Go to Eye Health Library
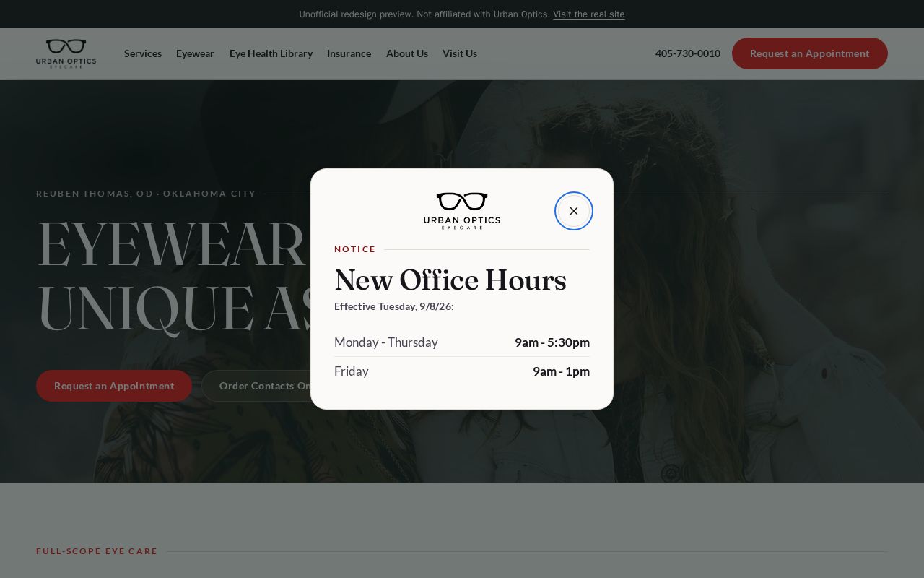The image size is (924, 578). 271,53
